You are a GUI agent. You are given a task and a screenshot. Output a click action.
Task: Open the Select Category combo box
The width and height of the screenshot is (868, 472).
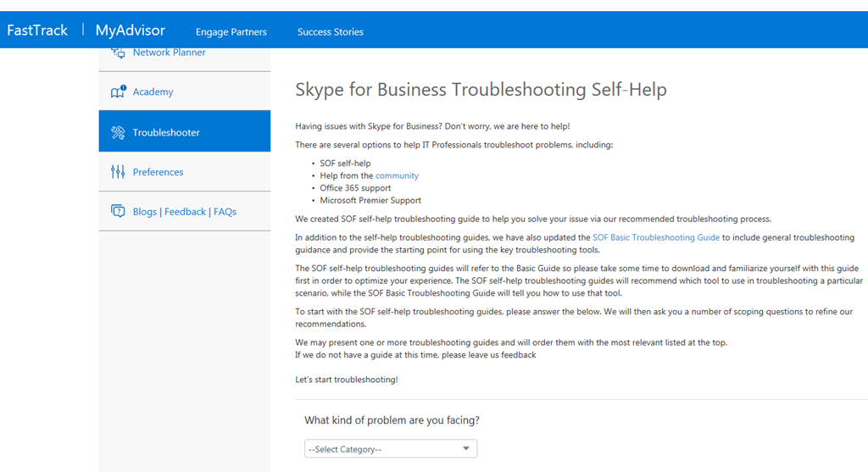[381, 449]
